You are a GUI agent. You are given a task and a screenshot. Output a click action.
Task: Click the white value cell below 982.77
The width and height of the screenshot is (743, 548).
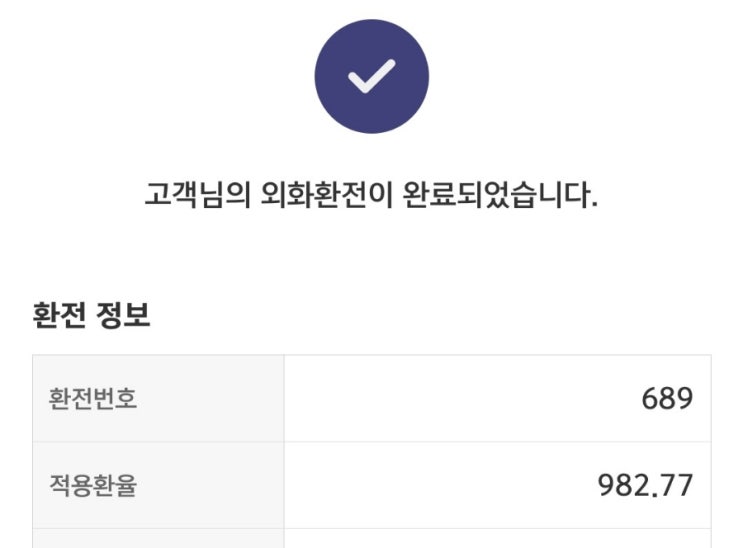tap(497, 539)
